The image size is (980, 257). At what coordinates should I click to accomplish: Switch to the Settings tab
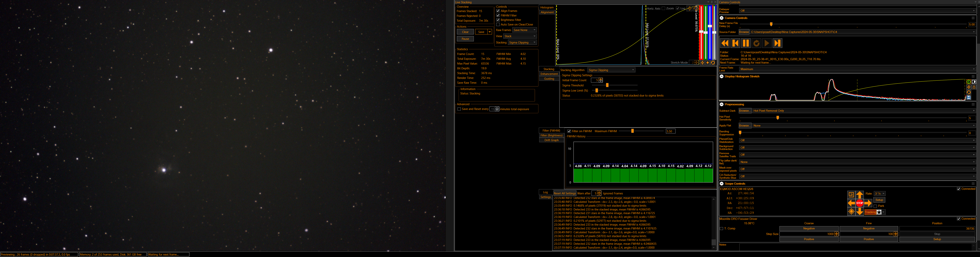(546, 197)
